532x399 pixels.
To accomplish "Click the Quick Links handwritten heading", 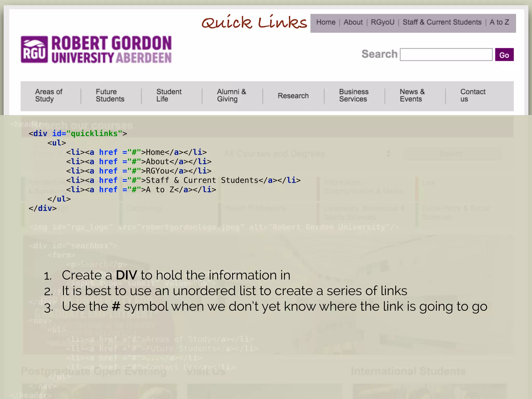I will pyautogui.click(x=254, y=22).
